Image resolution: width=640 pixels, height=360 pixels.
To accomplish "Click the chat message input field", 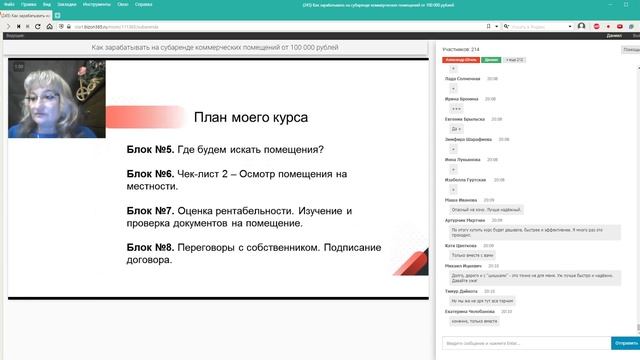I will pyautogui.click(x=527, y=343).
